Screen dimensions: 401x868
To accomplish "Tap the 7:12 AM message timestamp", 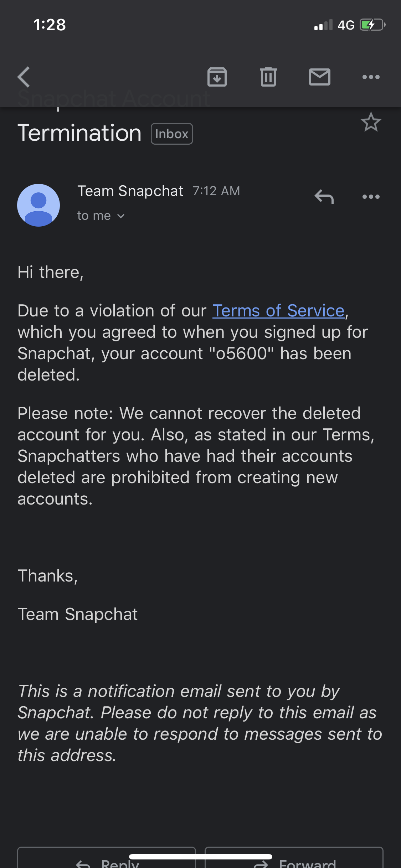I will tap(216, 191).
